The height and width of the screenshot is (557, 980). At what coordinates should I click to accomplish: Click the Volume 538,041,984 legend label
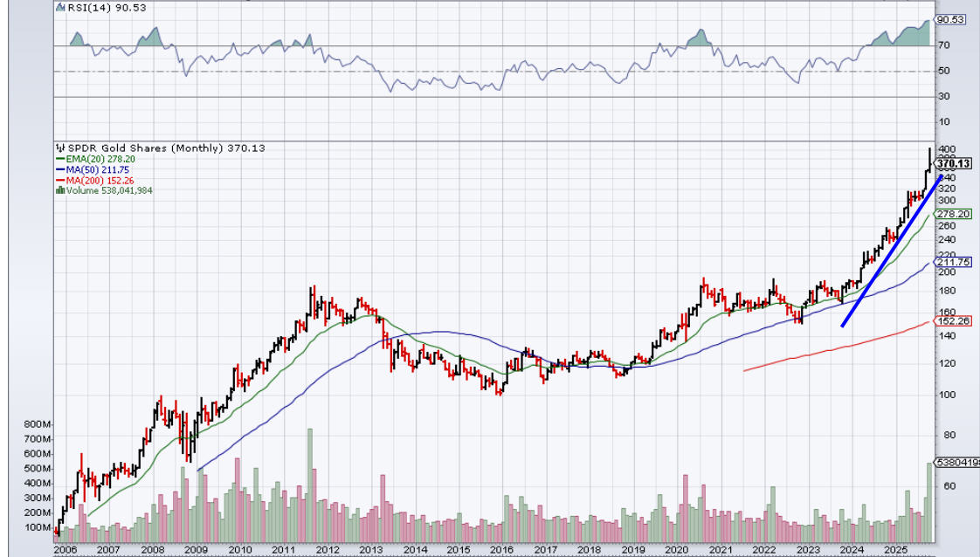pyautogui.click(x=109, y=190)
